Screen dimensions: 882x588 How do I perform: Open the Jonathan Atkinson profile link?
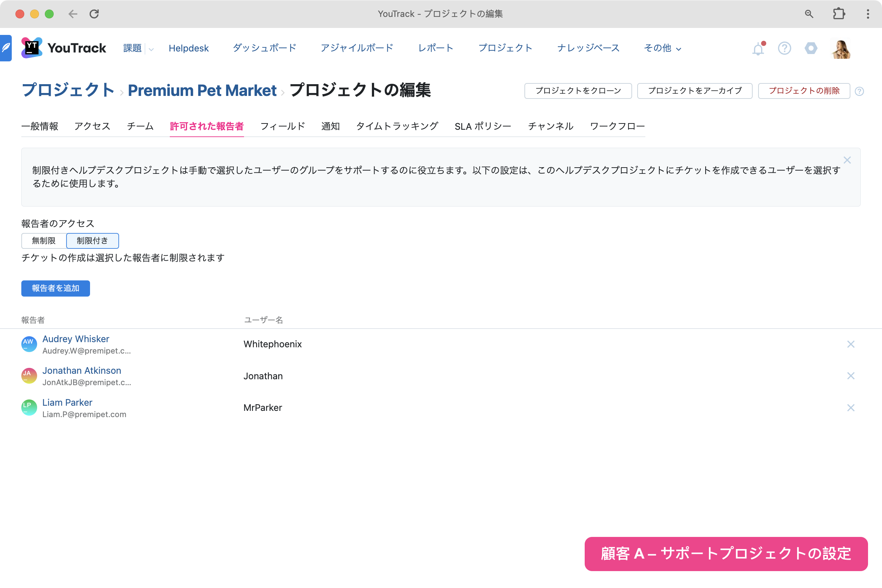tap(82, 370)
